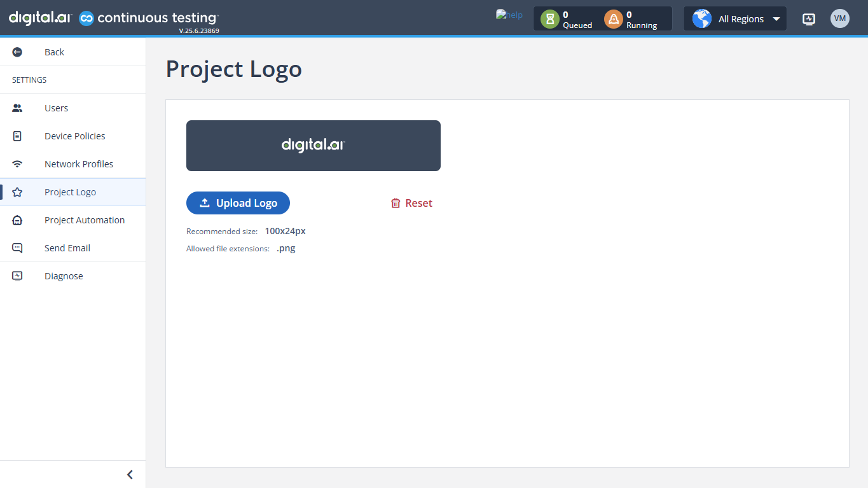Click the Project Automation icon

17,220
